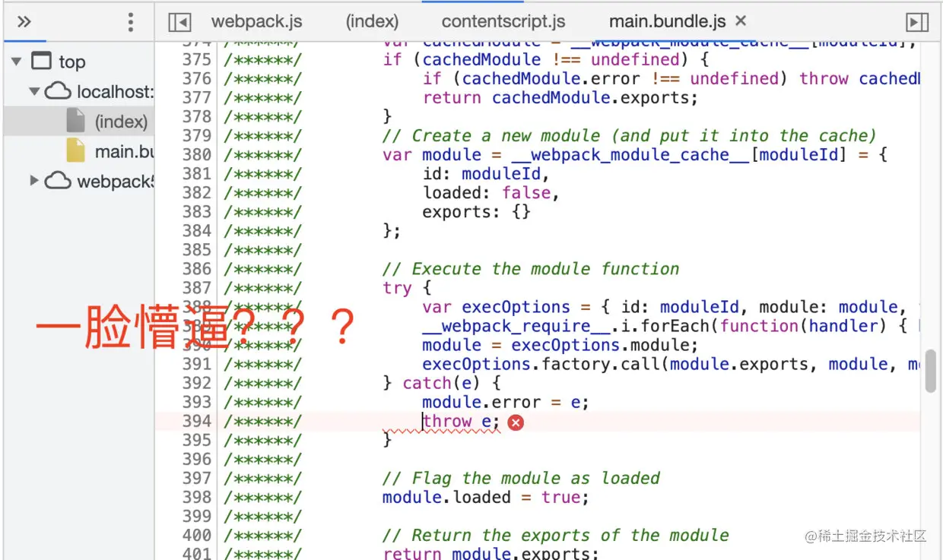943x560 pixels.
Task: Click the top frame window icon
Action: click(x=41, y=62)
